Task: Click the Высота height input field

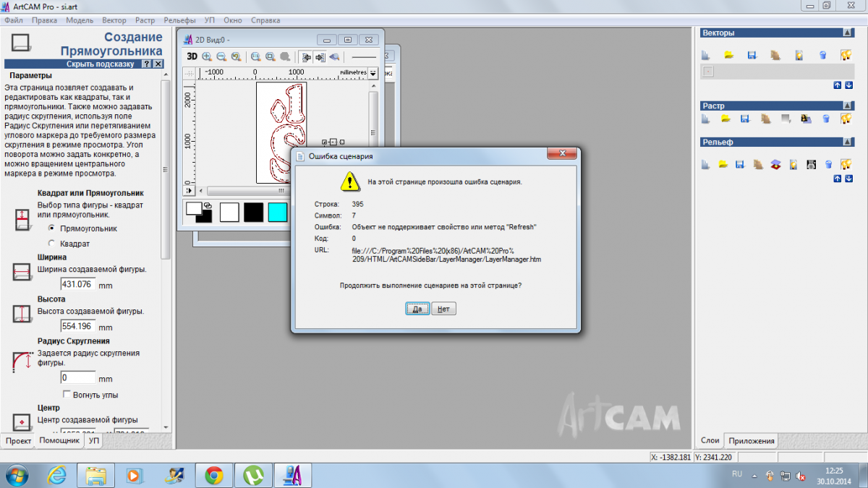Action: 78,326
